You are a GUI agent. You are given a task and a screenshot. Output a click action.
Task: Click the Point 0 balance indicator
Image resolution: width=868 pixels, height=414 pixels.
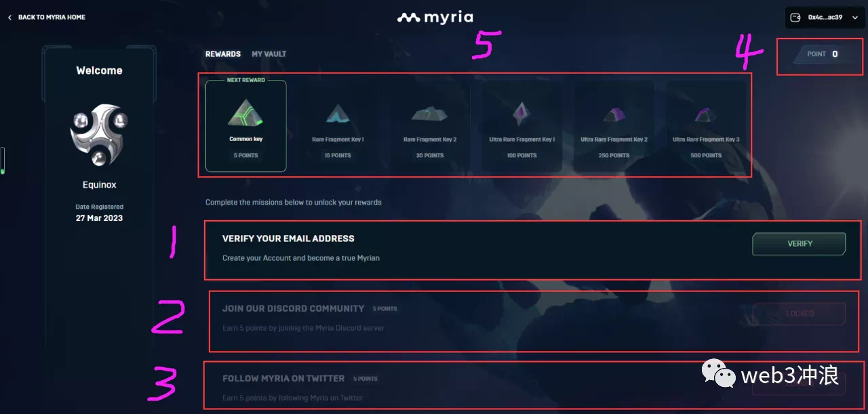click(x=822, y=54)
